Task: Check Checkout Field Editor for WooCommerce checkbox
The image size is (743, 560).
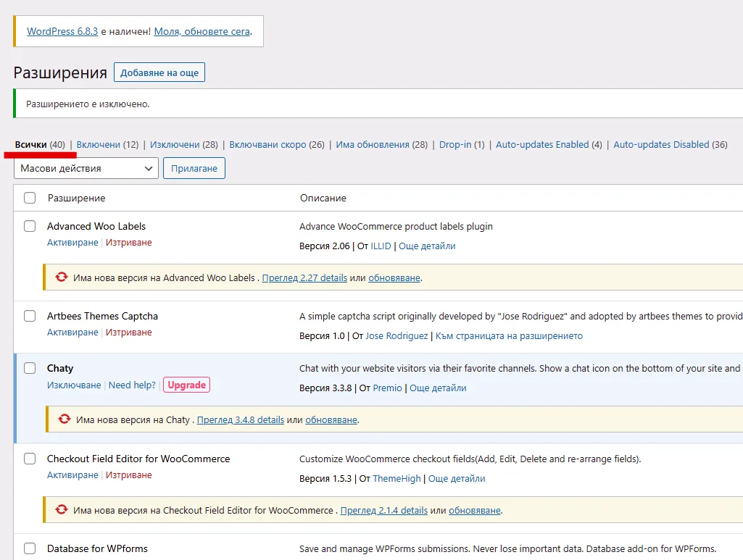Action: (x=30, y=459)
